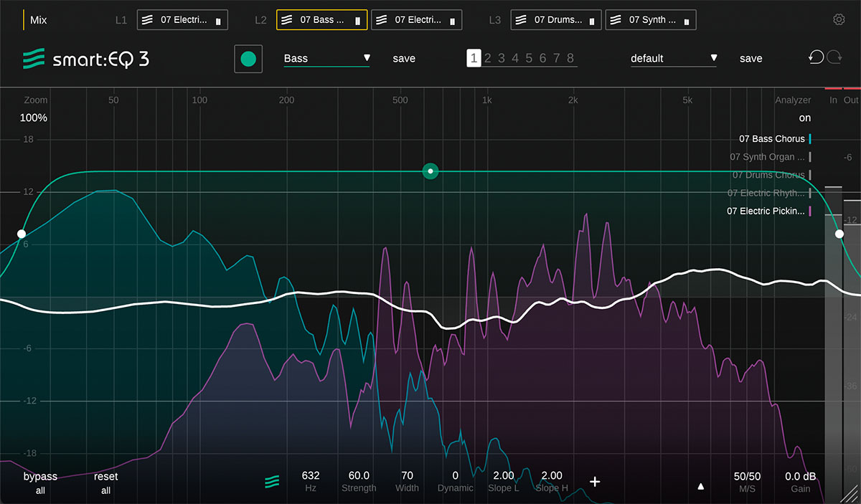Click the L1 layer label
Image resolution: width=861 pixels, height=504 pixels.
click(x=121, y=20)
